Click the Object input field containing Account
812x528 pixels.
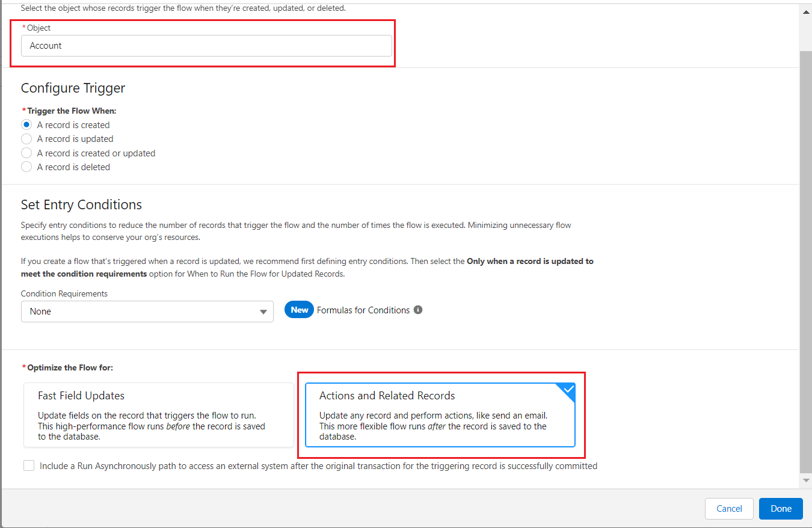pyautogui.click(x=206, y=46)
